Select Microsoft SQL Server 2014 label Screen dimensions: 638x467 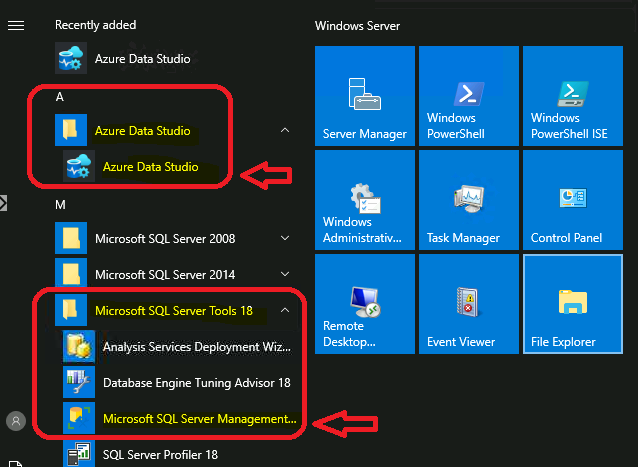click(x=165, y=275)
